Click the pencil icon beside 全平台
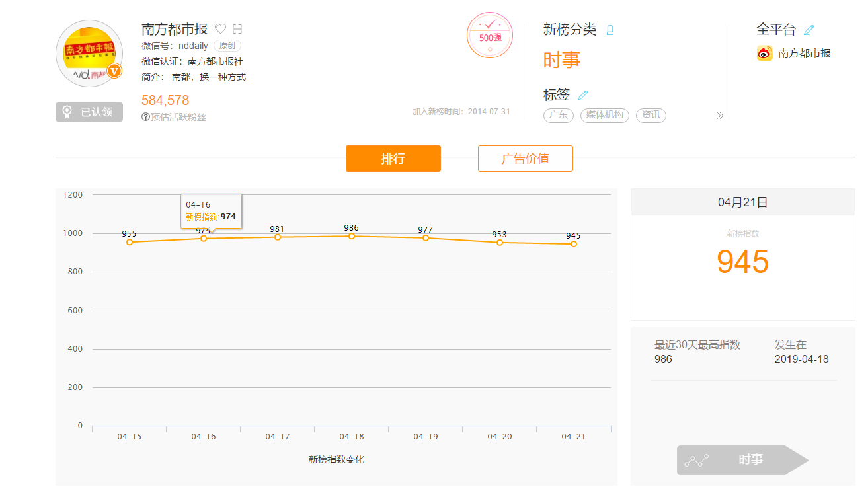The width and height of the screenshot is (868, 491). point(809,30)
